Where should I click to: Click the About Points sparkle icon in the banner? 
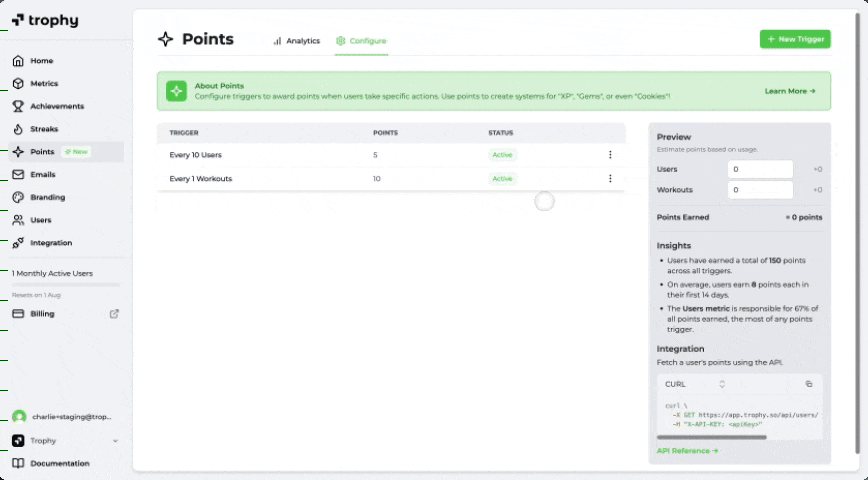click(x=177, y=91)
